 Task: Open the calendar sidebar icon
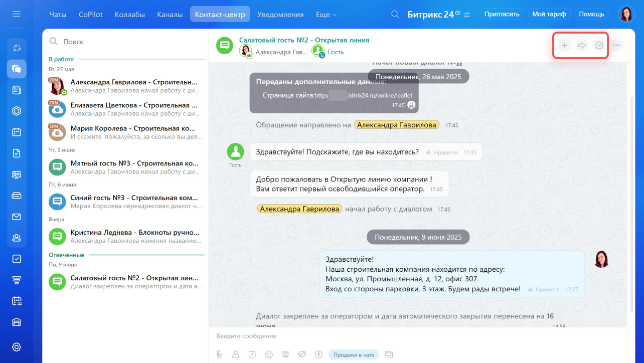[17, 132]
